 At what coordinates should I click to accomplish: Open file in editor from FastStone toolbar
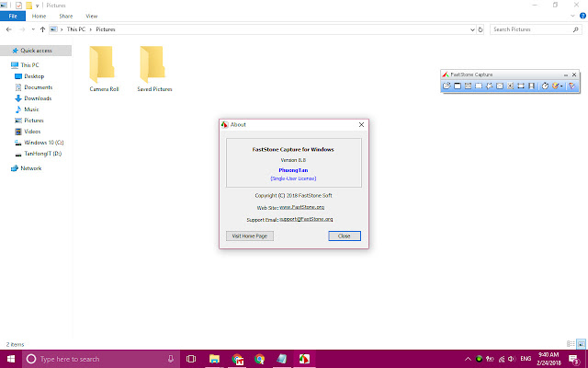tap(447, 86)
